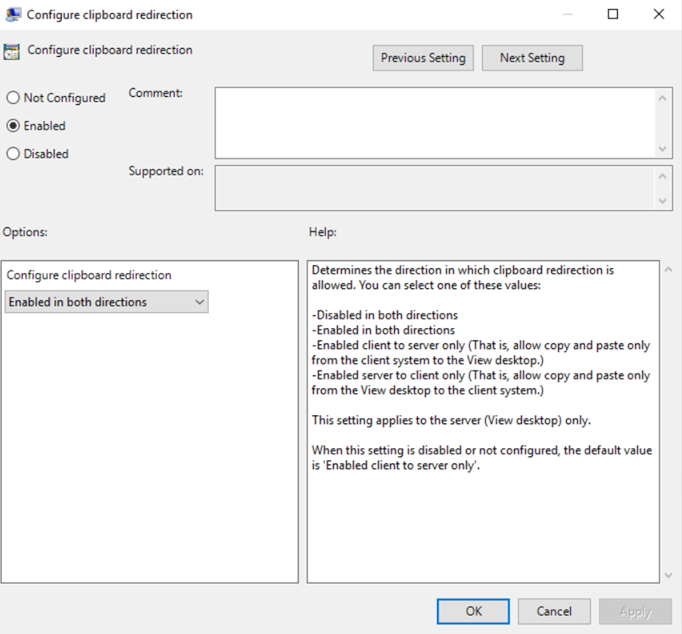Click the Apply button

(635, 611)
